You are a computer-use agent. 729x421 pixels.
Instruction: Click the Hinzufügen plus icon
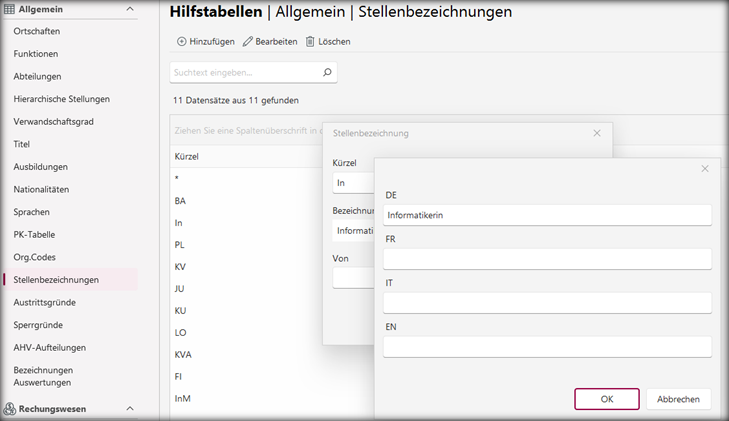coord(182,42)
